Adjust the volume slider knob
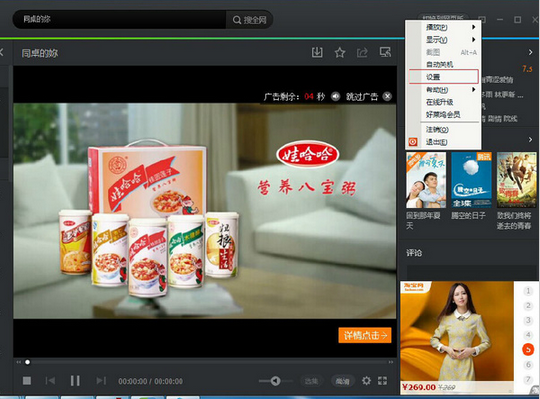The width and height of the screenshot is (540, 399). [x=275, y=381]
